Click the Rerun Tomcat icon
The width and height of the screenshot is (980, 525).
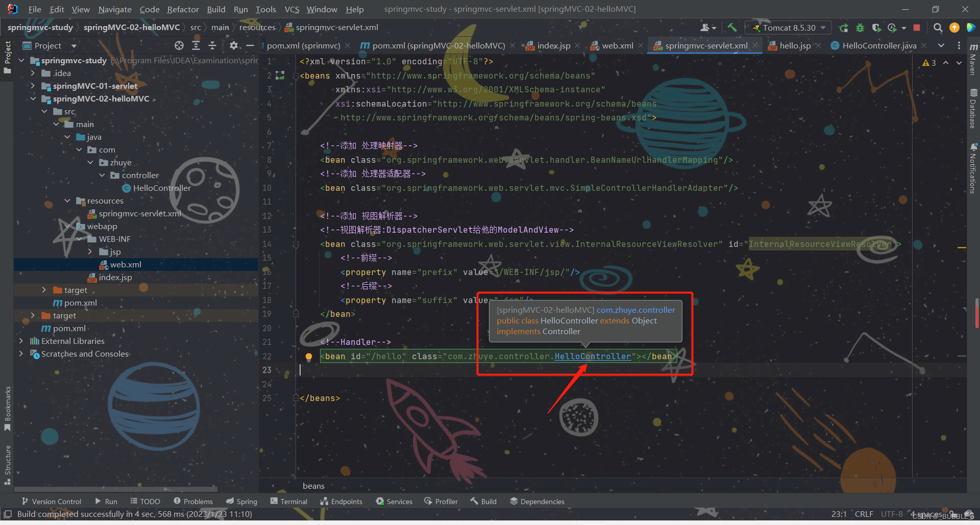point(844,28)
